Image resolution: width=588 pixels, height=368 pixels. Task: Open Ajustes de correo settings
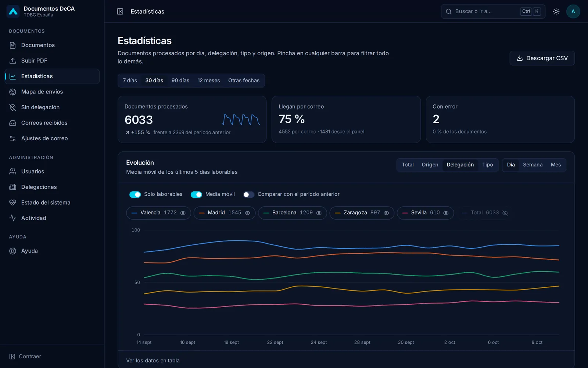[52, 138]
